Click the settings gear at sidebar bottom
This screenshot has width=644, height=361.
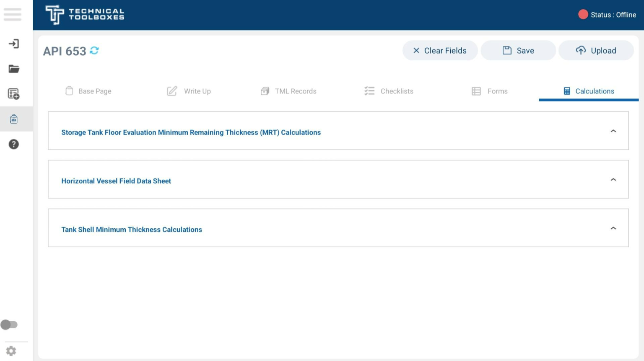click(10, 351)
